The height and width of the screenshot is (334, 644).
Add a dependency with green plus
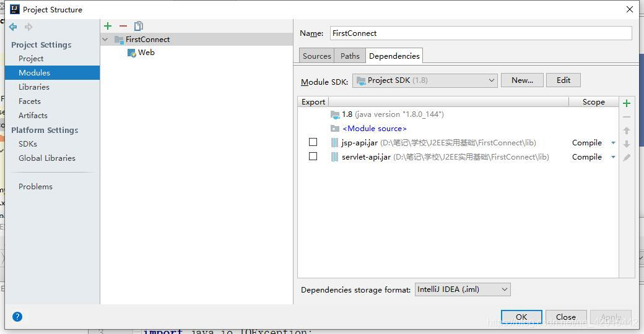coord(626,103)
